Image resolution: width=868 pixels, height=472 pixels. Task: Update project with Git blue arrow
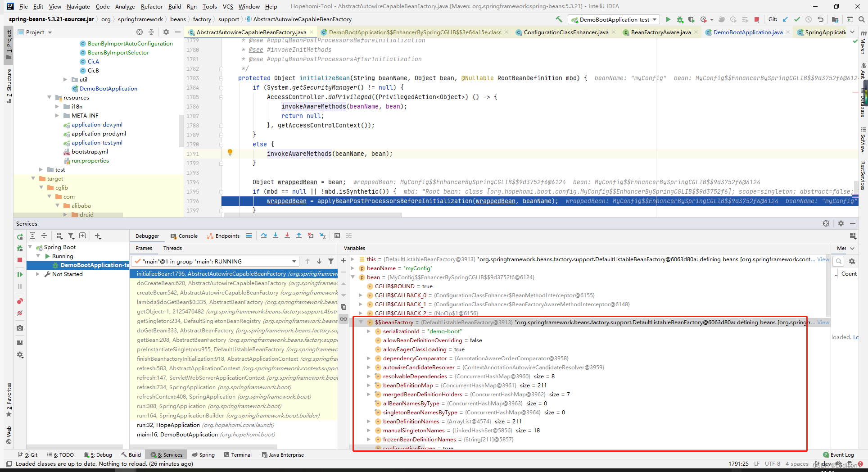click(785, 19)
